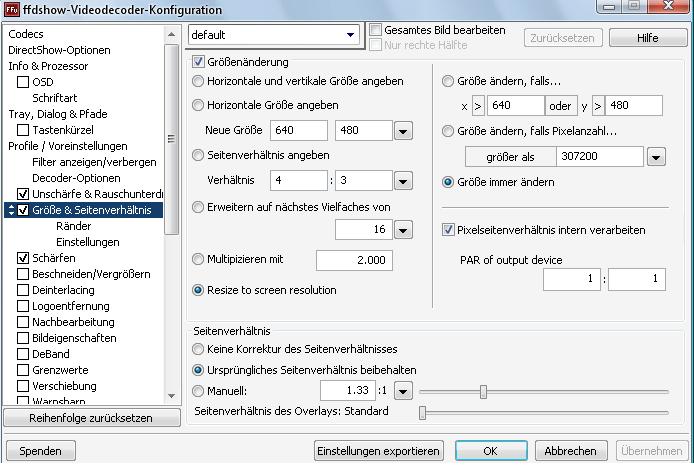Viewport: 694px width, 467px height.
Task: Select Ränder in the left list
Action: click(73, 226)
